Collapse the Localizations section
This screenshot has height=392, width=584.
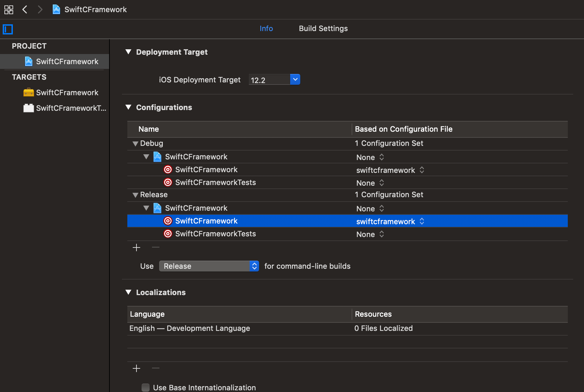click(128, 292)
